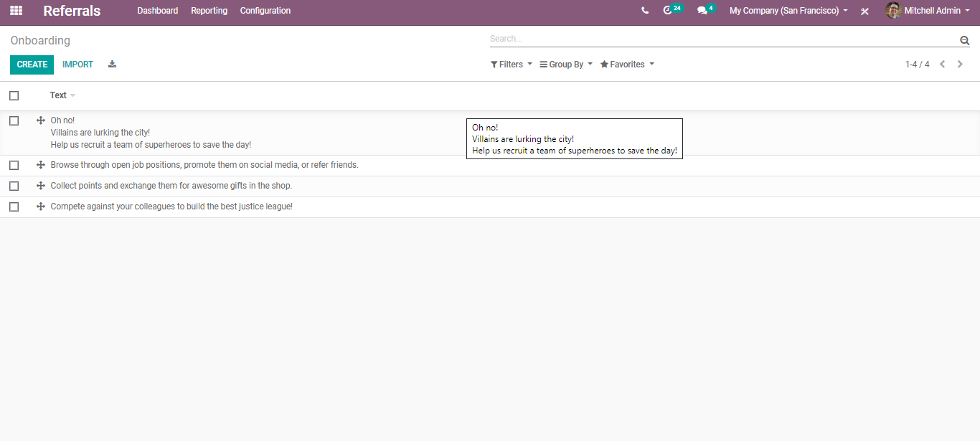
Task: Open 'Collect points and exchange them' record
Action: click(171, 186)
